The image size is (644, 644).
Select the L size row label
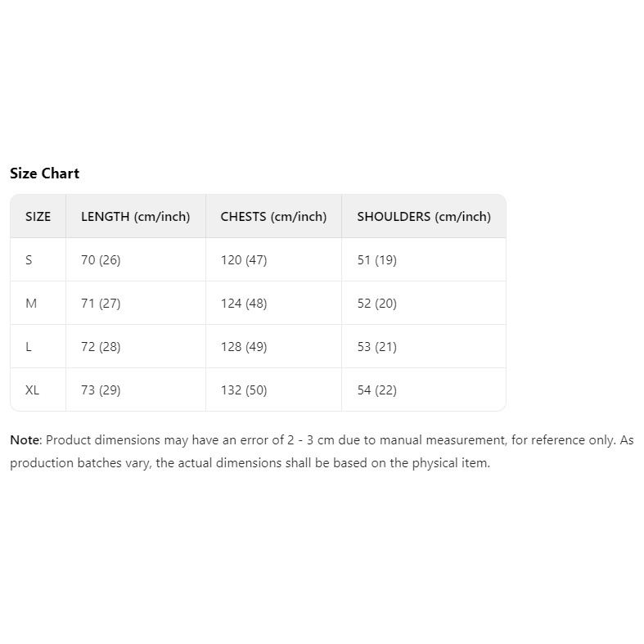pyautogui.click(x=29, y=347)
